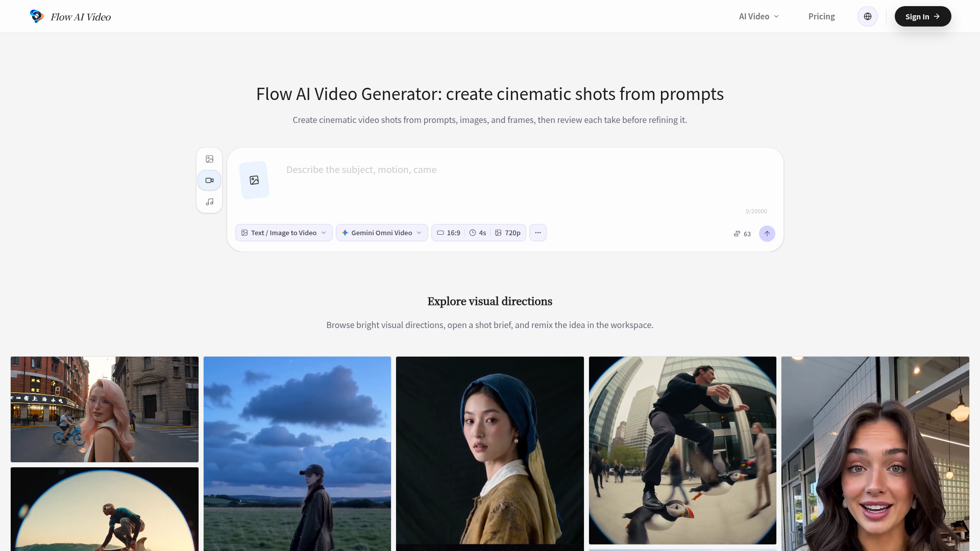
Task: Upload a reference image tile
Action: coord(254,180)
